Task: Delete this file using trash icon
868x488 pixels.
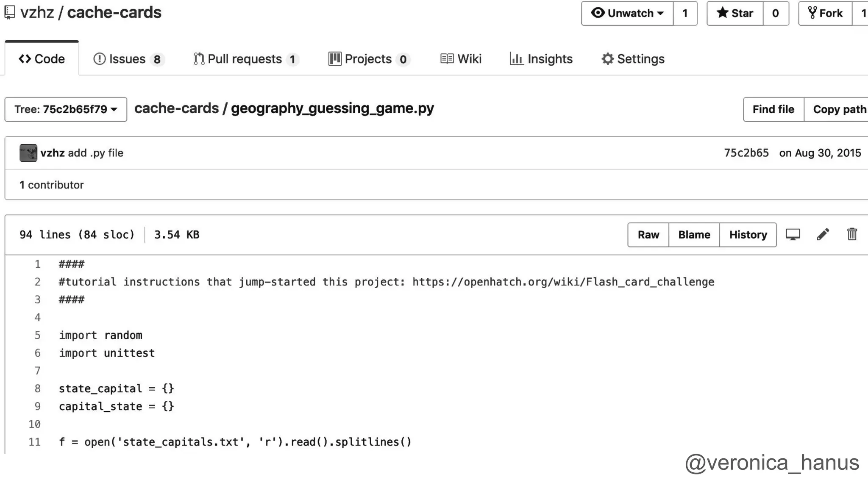Action: coord(852,235)
